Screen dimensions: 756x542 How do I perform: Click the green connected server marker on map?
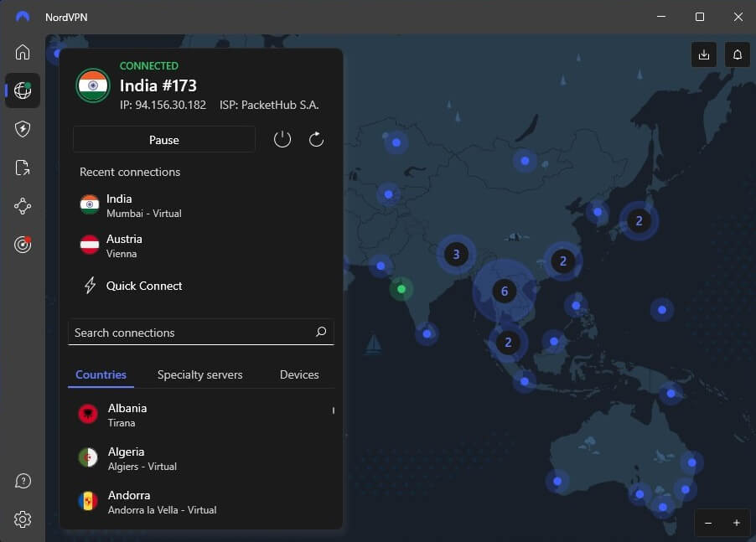point(401,288)
